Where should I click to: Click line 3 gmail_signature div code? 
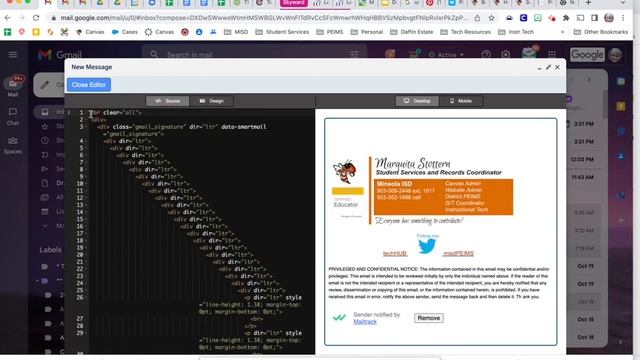pos(182,130)
